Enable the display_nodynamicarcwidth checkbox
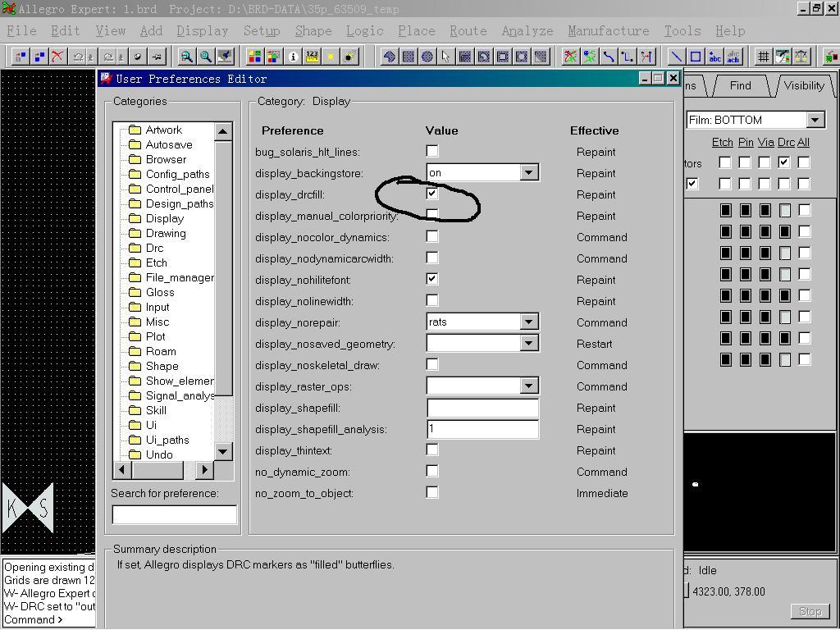Viewport: 840px width, 630px height. tap(432, 258)
